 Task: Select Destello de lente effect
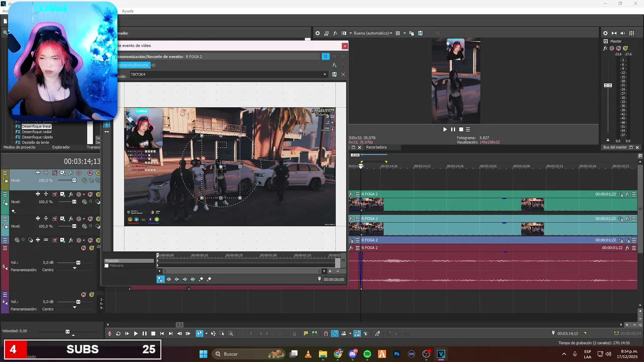(36, 142)
